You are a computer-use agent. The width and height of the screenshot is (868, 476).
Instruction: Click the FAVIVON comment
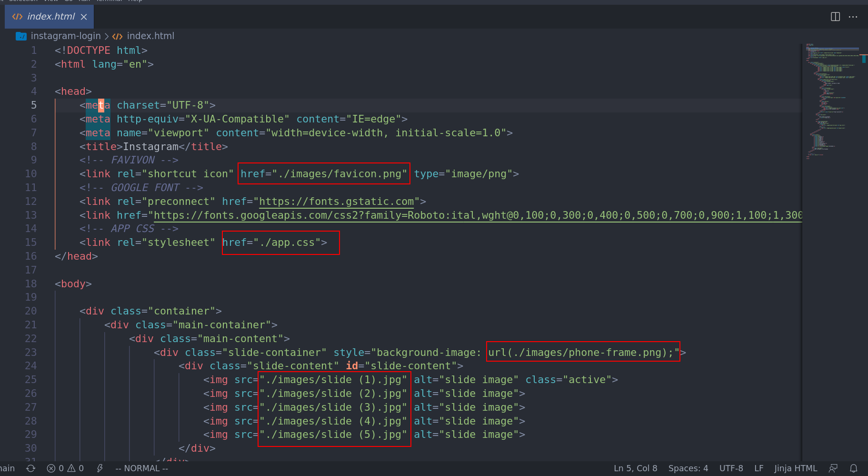click(x=129, y=160)
